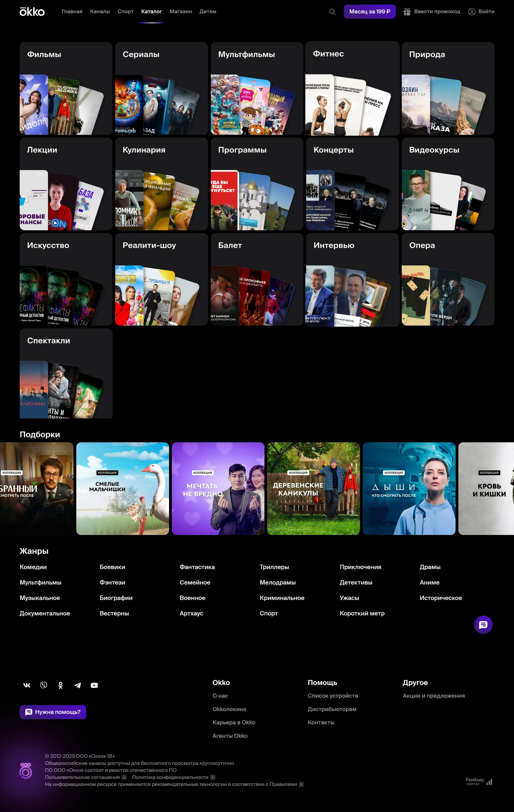The height and width of the screenshot is (812, 514).
Task: Click the Rambler Top100 badge
Action: (x=479, y=781)
